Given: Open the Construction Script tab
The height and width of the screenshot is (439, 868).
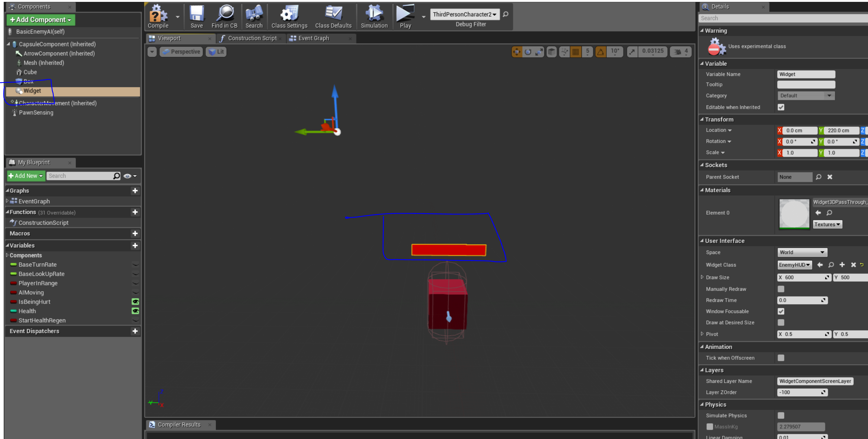Looking at the screenshot, I should (252, 38).
